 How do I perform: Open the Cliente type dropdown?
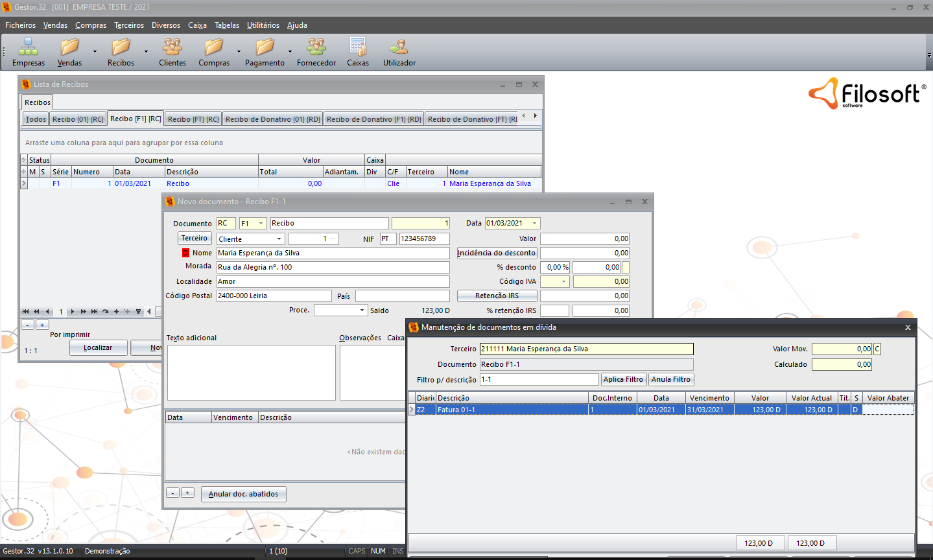[279, 239]
